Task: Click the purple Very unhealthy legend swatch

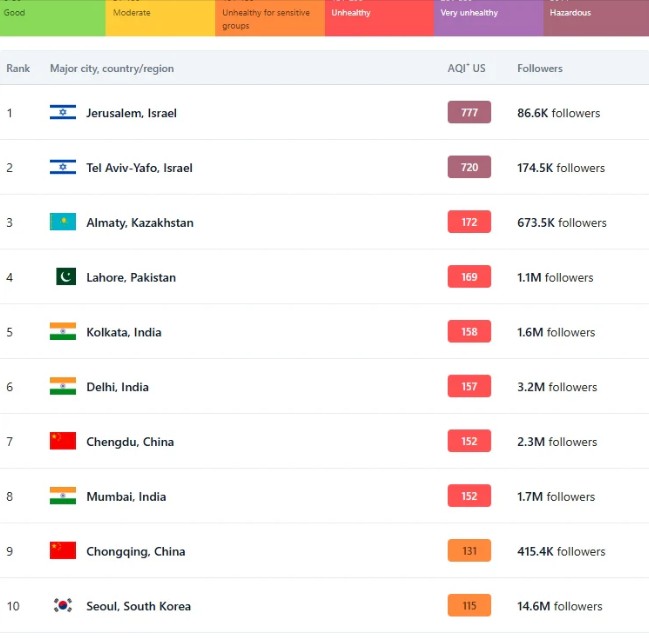Action: pos(488,17)
